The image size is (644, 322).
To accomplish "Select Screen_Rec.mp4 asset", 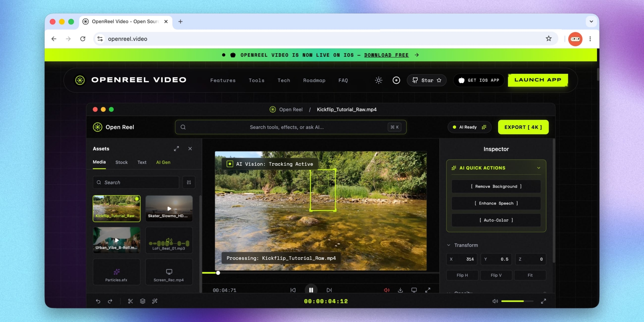I will [x=169, y=272].
